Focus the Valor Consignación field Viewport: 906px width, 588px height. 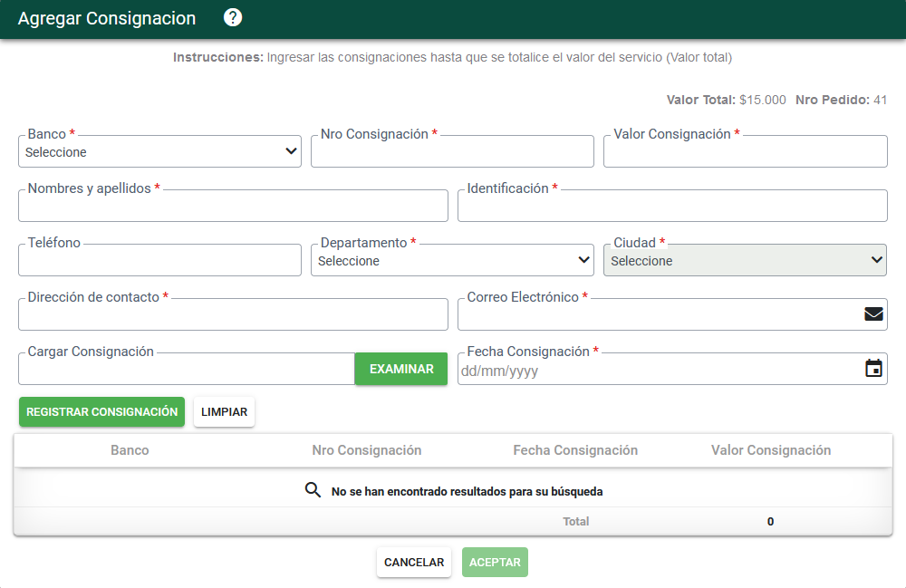[x=746, y=152]
